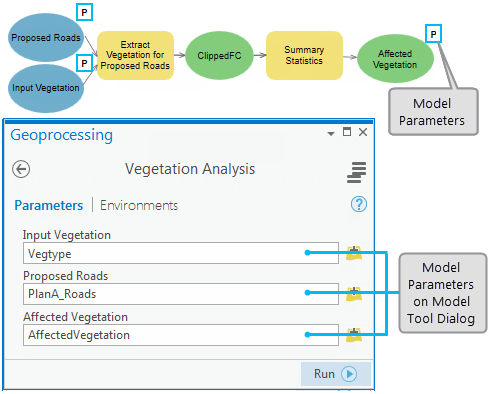Image resolution: width=495 pixels, height=394 pixels.
Task: Open the Geoprocessing pane options dropdown arrow
Action: point(331,134)
